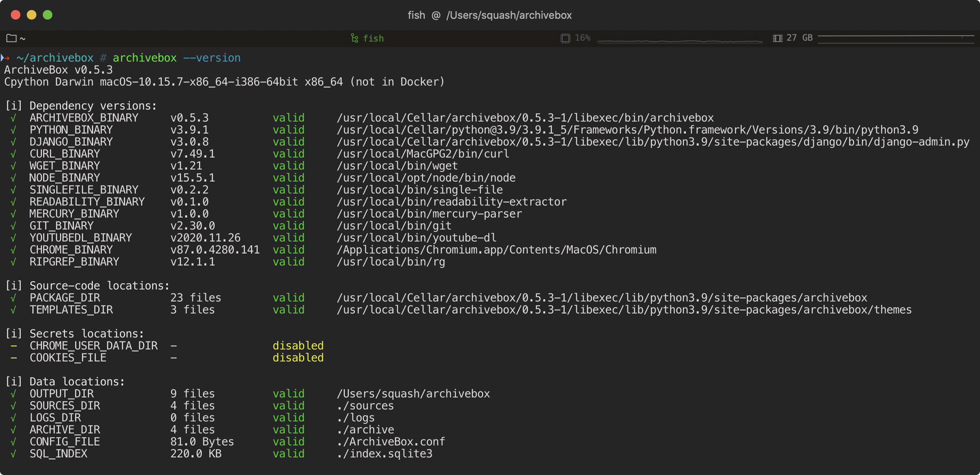Click the window title text 'fish @ /Users/squash/archivebox'
Screen dimensions: 980x475
pyautogui.click(x=490, y=15)
